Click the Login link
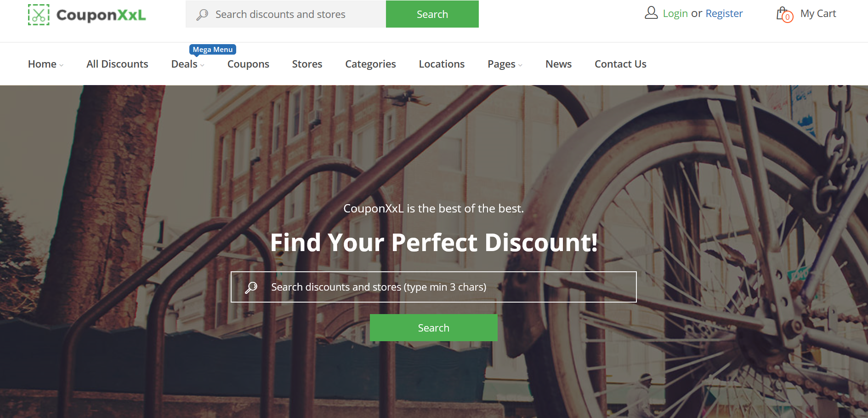868x418 pixels. [675, 13]
